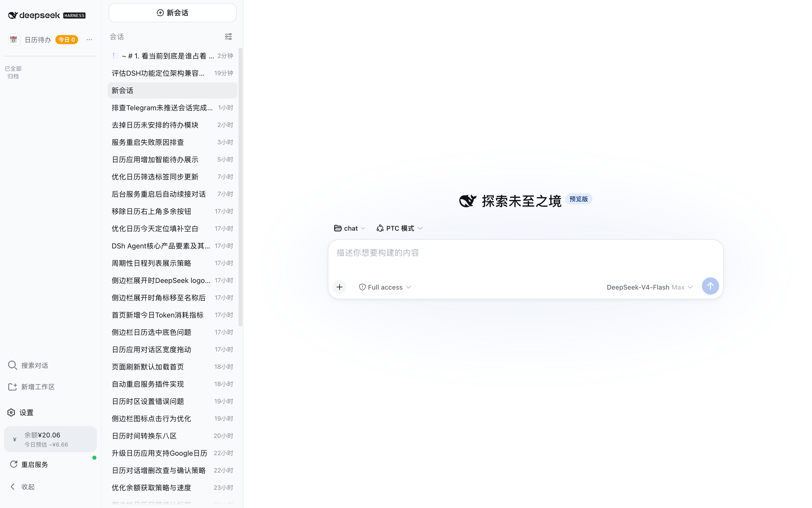The width and height of the screenshot is (812, 508).
Task: Open the first conversation ~ # 1. 看当前到底是谁占着
Action: tap(173, 56)
